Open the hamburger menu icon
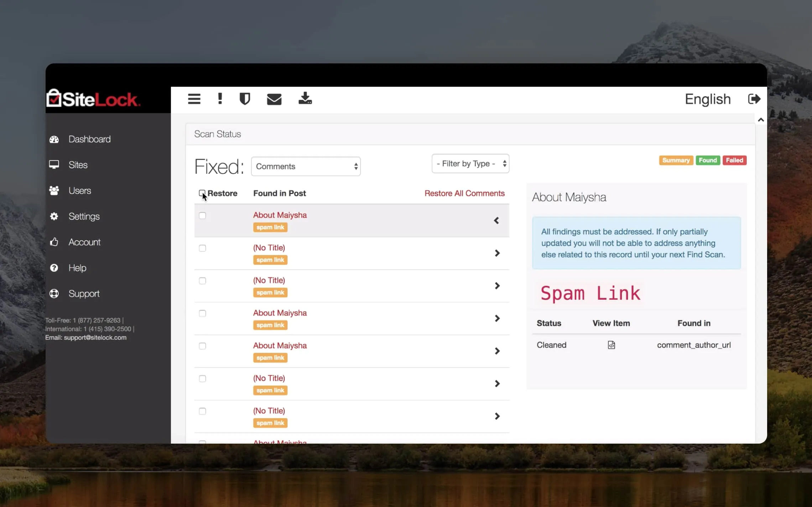The image size is (812, 507). 194,99
